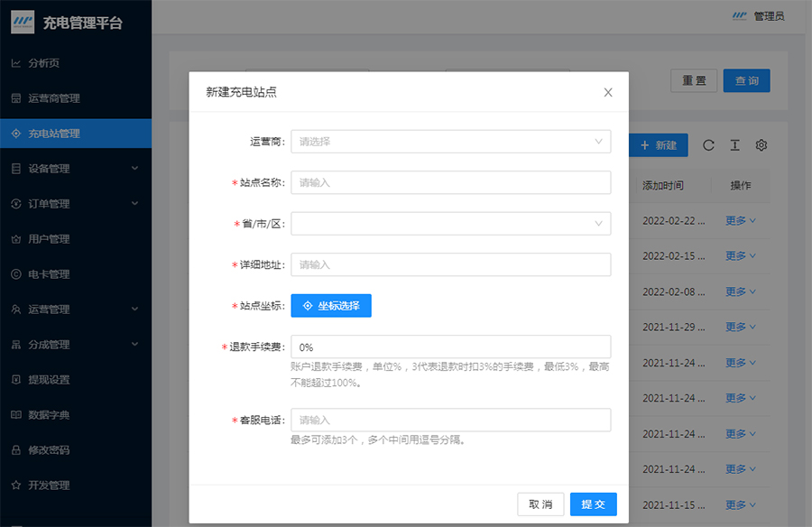Open the 运营商 select dropdown
This screenshot has height=527, width=812.
(x=450, y=142)
